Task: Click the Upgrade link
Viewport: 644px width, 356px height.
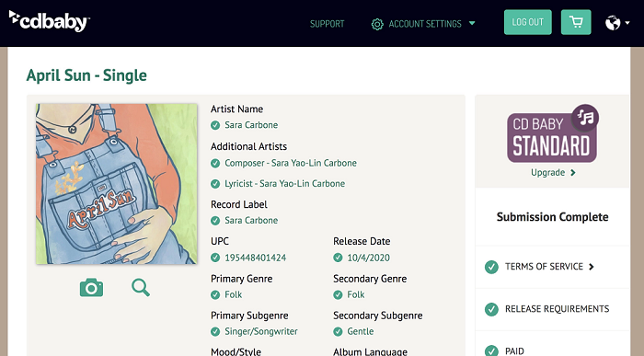Action: [x=553, y=172]
